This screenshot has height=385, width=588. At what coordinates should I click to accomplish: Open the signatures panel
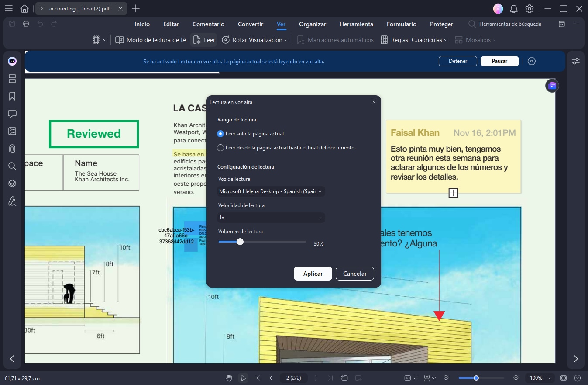(x=12, y=201)
